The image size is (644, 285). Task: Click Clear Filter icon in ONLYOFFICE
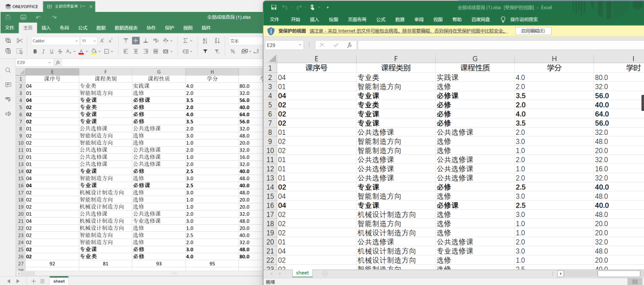pos(218,51)
